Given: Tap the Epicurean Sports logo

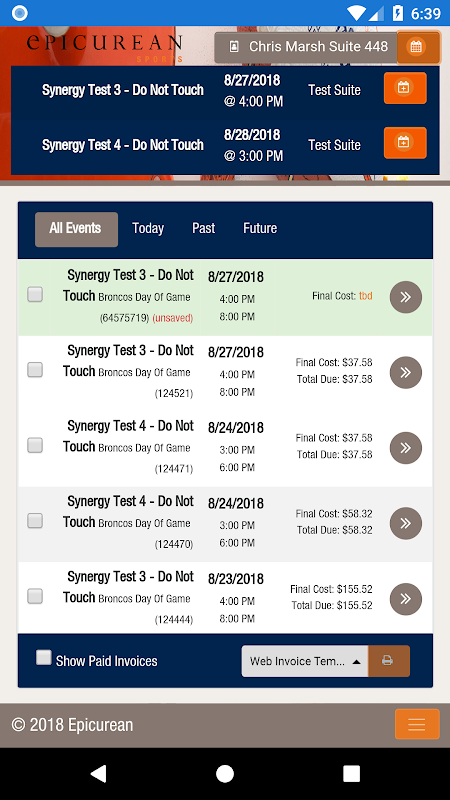Looking at the screenshot, I should [105, 46].
